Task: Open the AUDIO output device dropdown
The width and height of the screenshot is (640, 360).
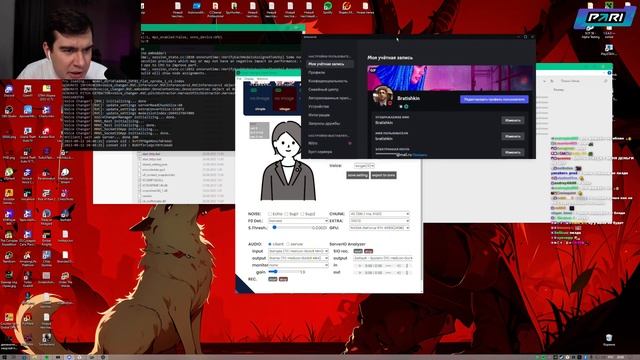Action: (x=298, y=258)
